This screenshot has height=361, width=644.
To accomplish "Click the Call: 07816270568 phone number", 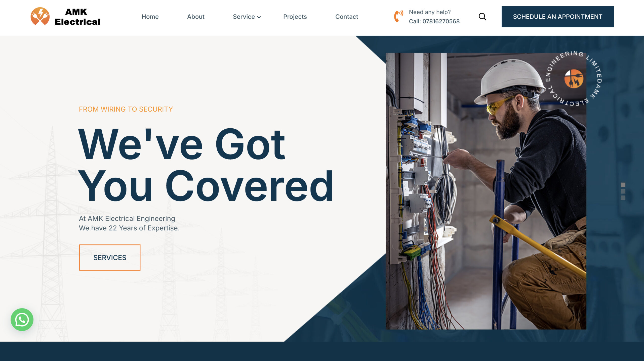I will [434, 21].
